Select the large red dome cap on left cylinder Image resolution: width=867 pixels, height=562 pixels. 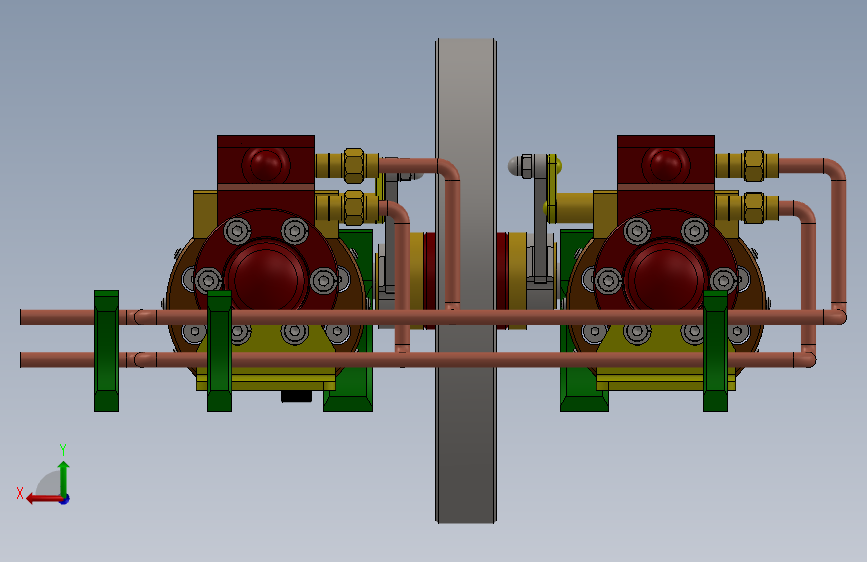point(267,278)
